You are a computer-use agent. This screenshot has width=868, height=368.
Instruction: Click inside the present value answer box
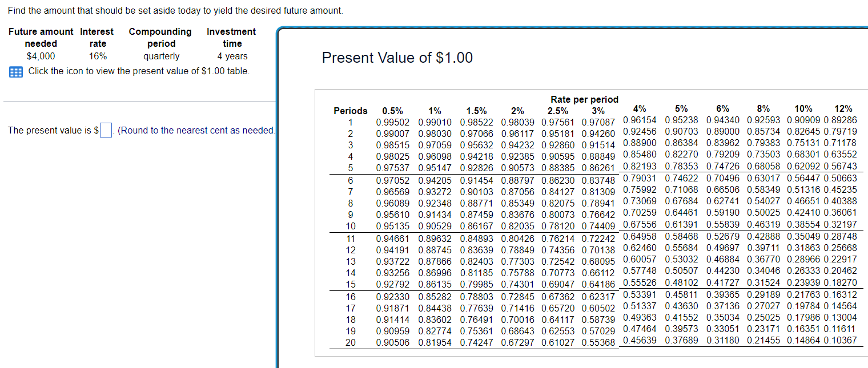pyautogui.click(x=105, y=130)
